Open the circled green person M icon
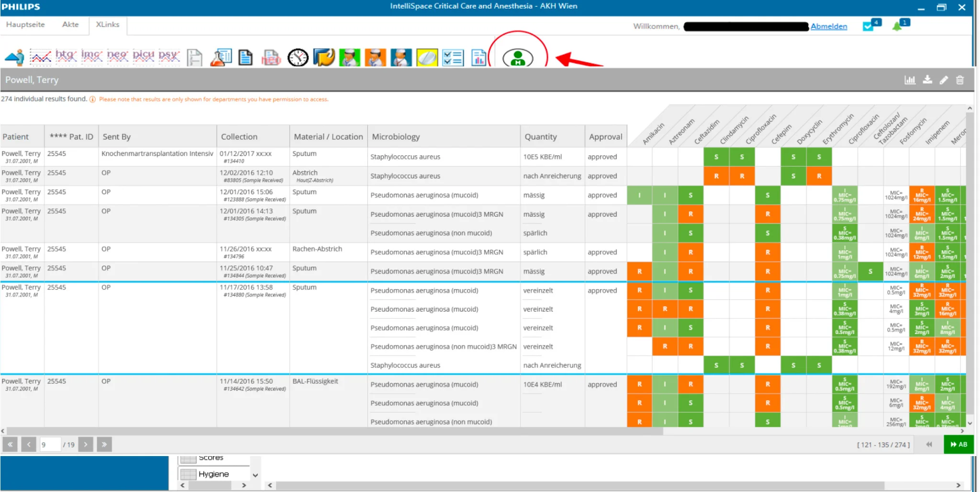980x492 pixels. coord(518,58)
